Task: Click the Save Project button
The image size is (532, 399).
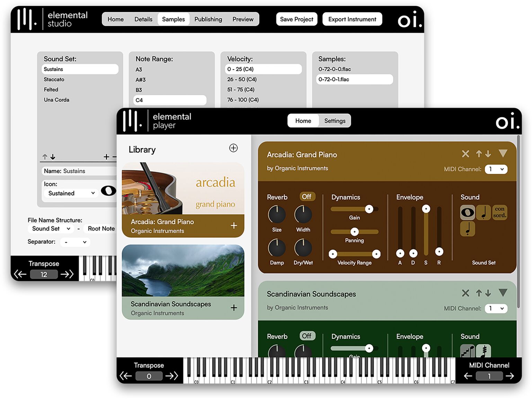Action: click(296, 19)
